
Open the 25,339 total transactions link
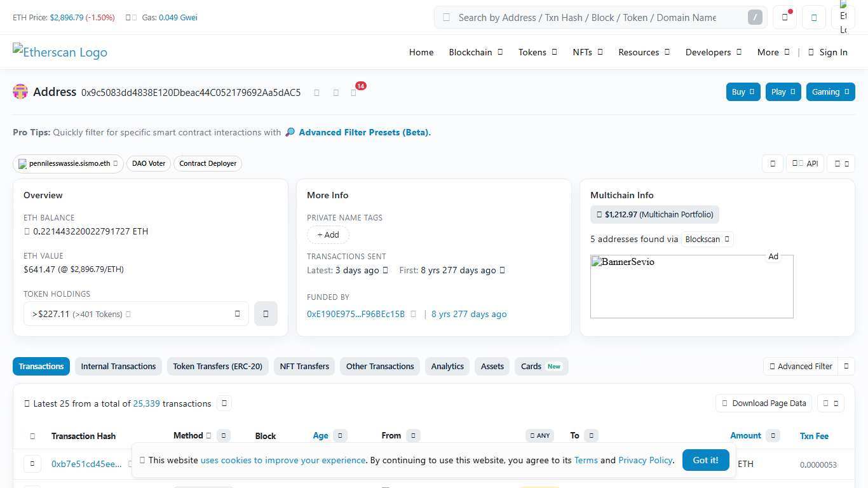tap(146, 403)
